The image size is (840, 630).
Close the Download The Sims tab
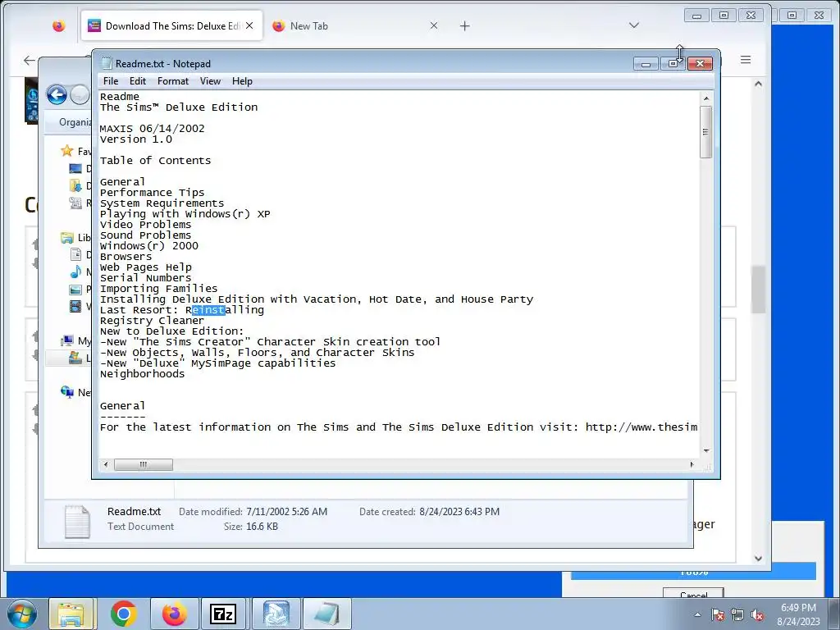click(x=249, y=25)
